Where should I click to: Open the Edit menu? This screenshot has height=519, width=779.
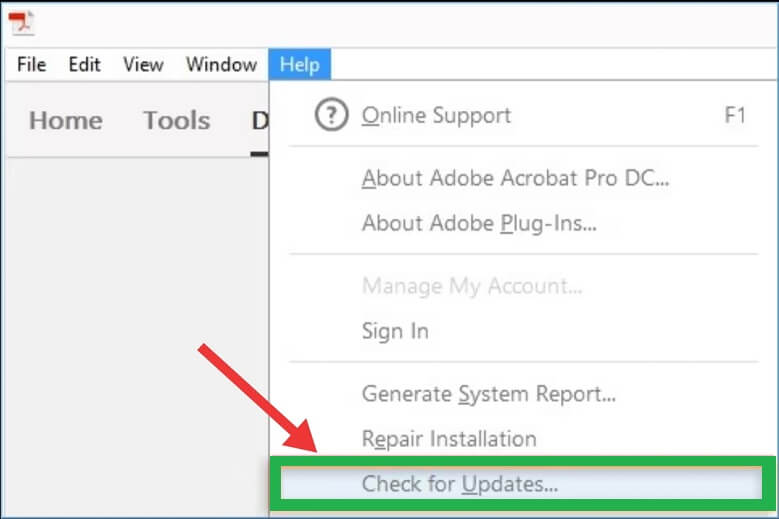click(x=84, y=65)
